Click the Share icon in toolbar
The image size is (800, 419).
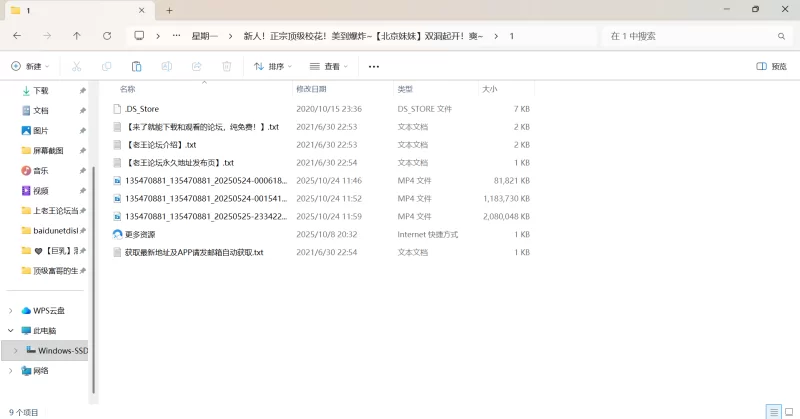pos(196,67)
